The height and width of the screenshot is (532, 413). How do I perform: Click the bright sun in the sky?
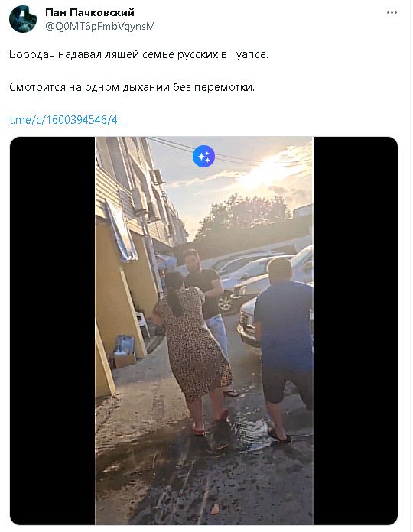coord(266,171)
